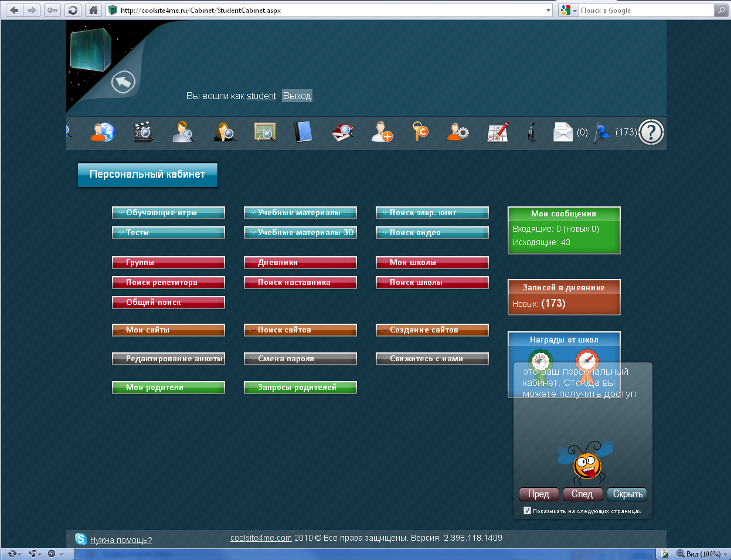Click the browser Forward arrow button
Viewport: 731px width, 560px height.
tap(32, 10)
